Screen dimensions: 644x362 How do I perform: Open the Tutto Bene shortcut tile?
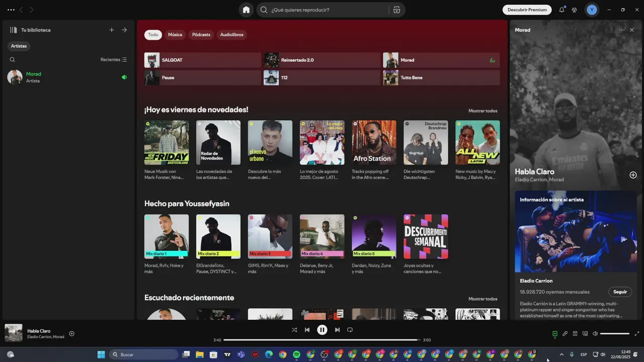pos(441,77)
